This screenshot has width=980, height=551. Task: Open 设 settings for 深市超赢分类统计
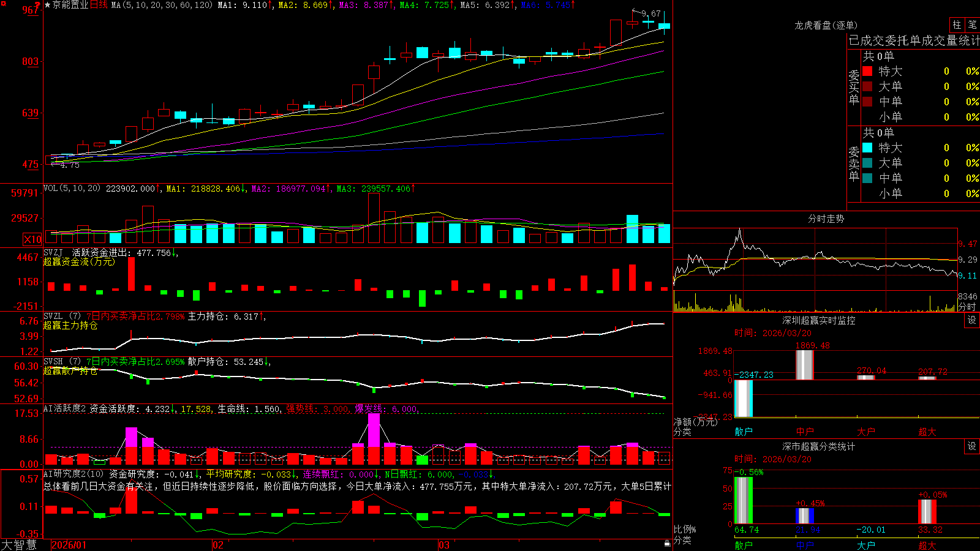[x=972, y=446]
